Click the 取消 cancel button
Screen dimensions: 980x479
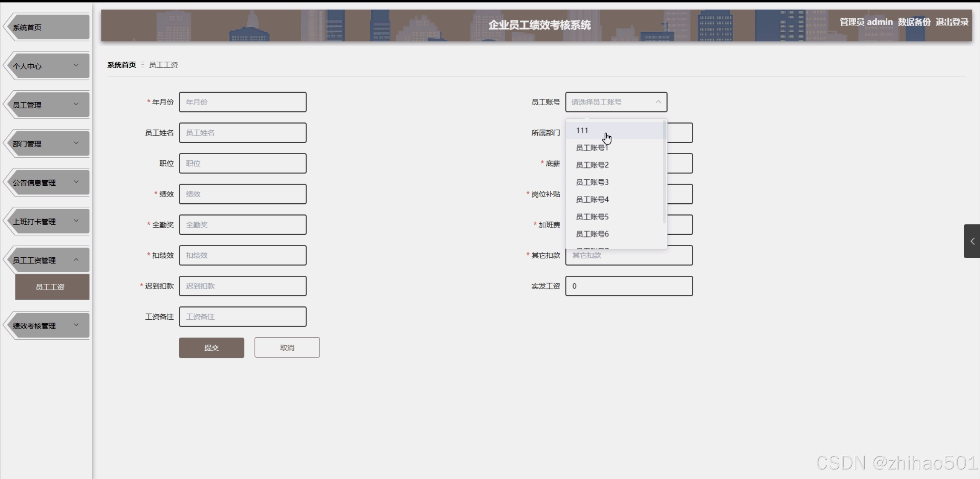(287, 347)
